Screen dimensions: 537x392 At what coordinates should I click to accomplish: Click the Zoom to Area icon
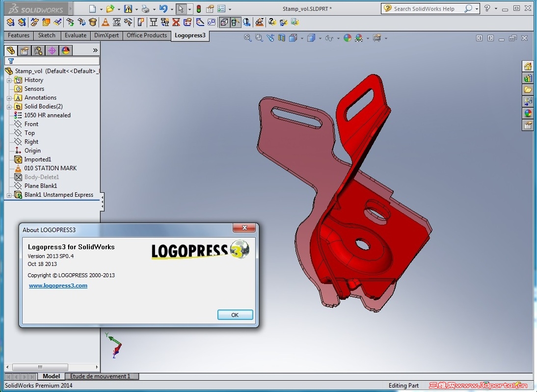(259, 38)
